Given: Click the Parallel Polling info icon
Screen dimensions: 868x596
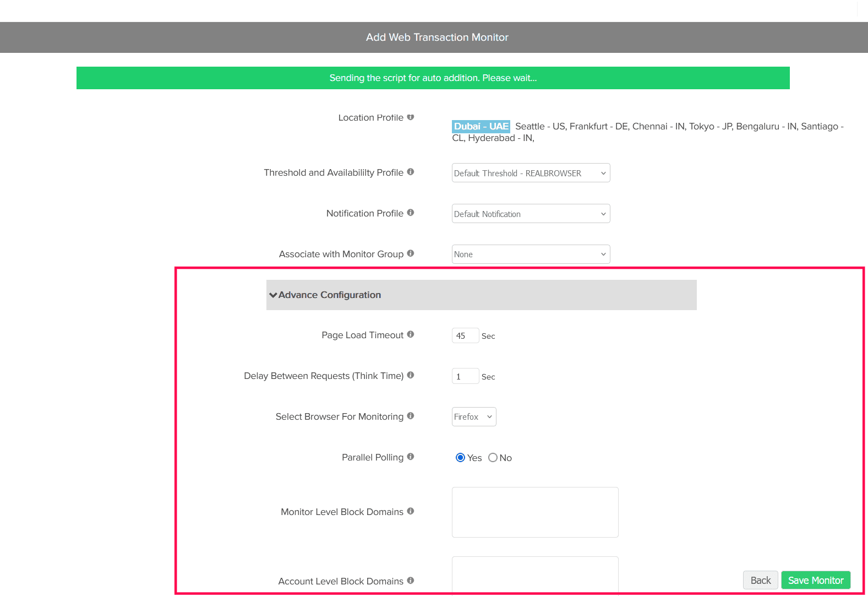Looking at the screenshot, I should tap(411, 457).
